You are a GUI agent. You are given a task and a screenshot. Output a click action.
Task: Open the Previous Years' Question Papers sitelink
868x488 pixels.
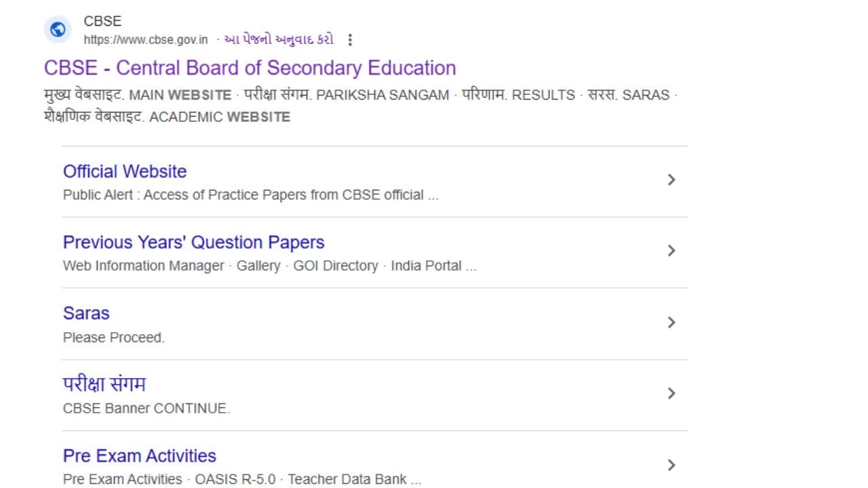coord(193,242)
